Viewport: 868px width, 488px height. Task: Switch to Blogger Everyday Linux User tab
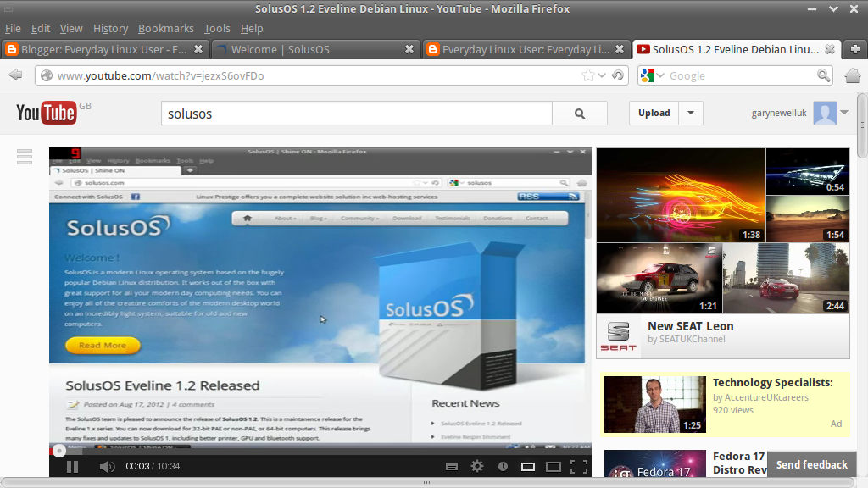pyautogui.click(x=105, y=49)
